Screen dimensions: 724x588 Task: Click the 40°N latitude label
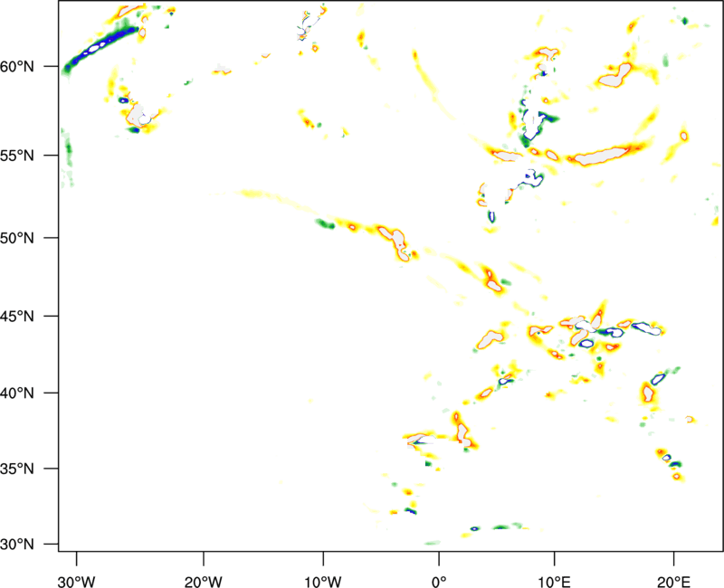(x=17, y=394)
